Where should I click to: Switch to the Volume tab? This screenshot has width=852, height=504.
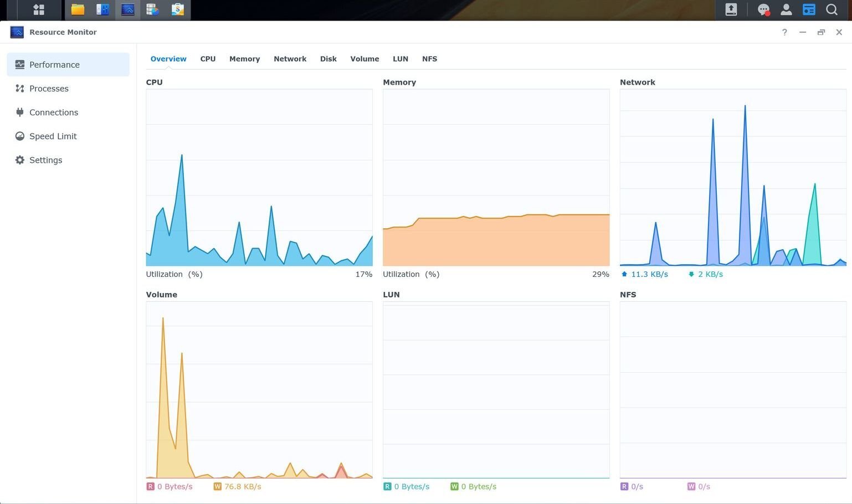365,59
